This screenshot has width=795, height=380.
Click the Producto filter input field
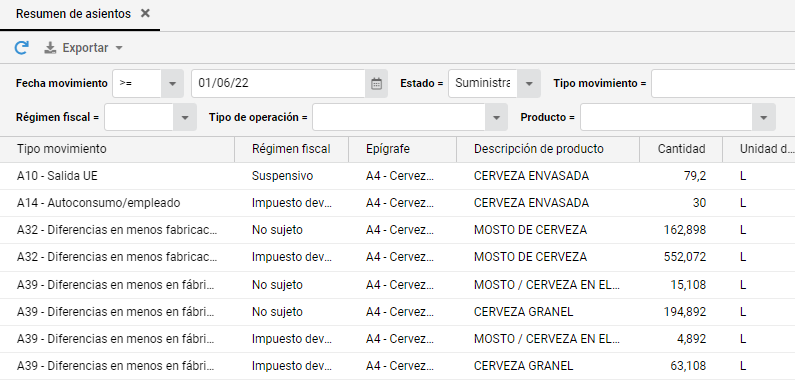(666, 117)
